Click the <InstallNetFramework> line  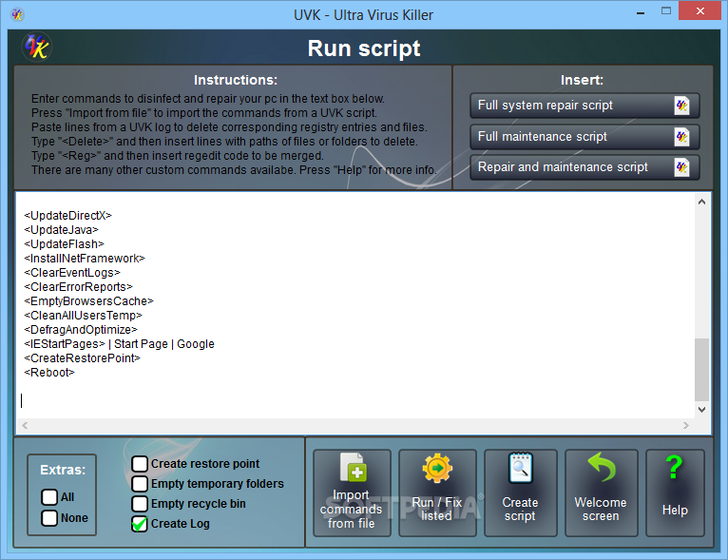(x=85, y=259)
